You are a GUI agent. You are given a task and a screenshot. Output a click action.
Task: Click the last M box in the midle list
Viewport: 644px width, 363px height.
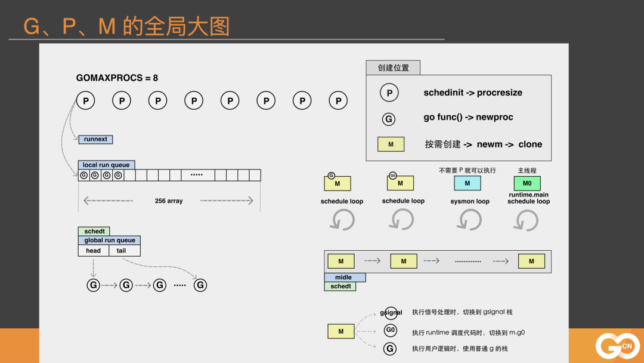(531, 261)
